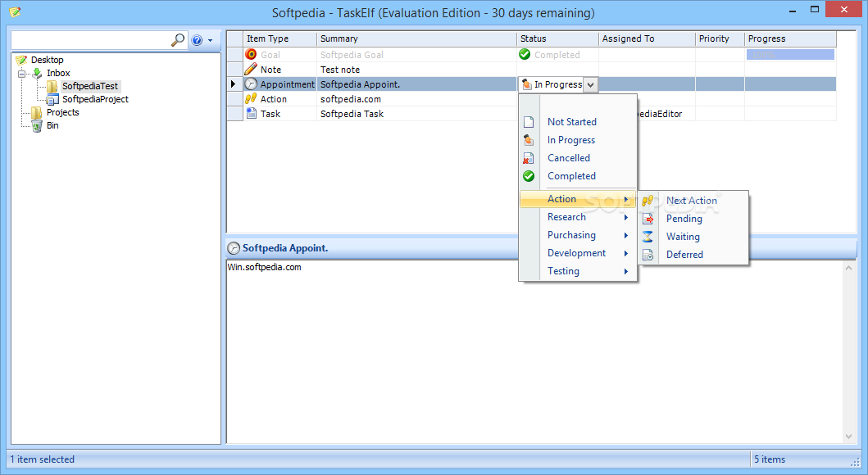Select the Projects folder icon

(37, 112)
